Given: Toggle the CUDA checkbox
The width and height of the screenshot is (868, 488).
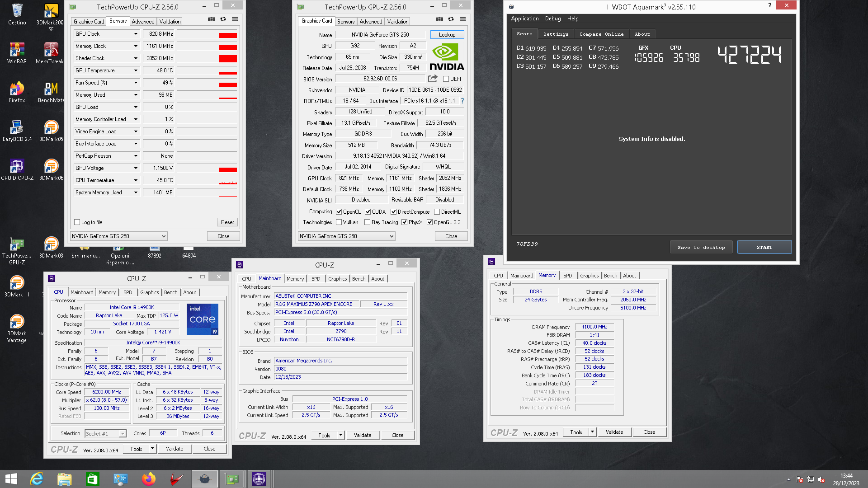Looking at the screenshot, I should [368, 211].
